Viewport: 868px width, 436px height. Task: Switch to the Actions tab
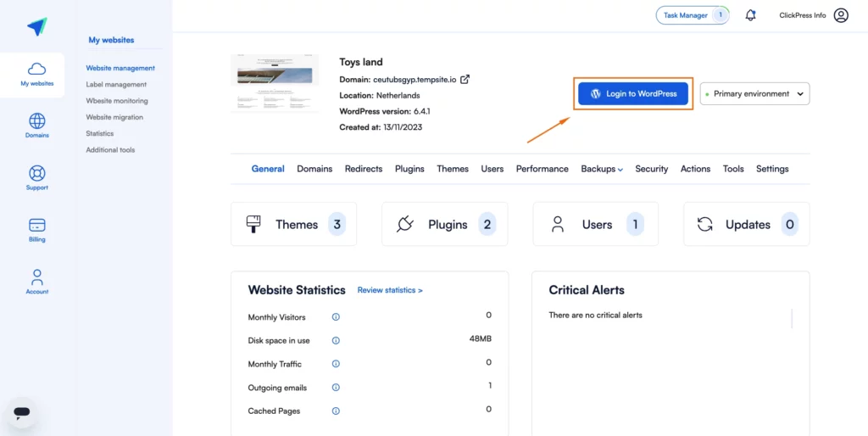tap(695, 169)
